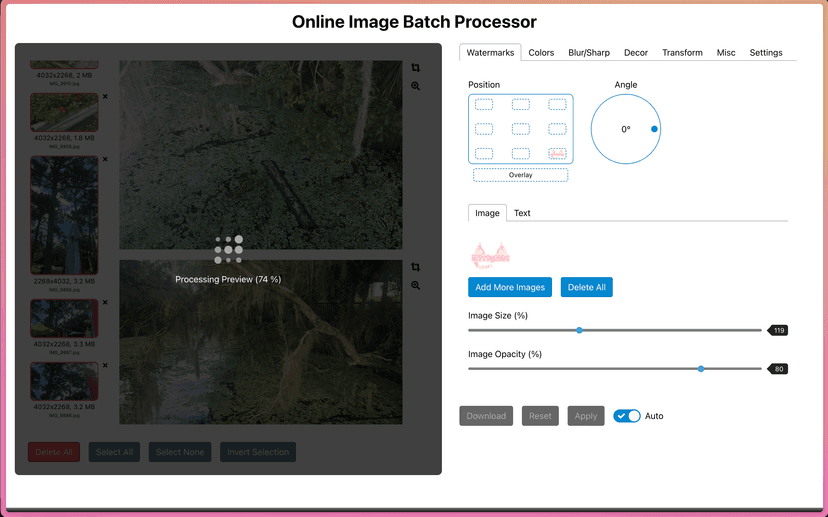This screenshot has width=828, height=517.
Task: Set watermark position to bottom-left cell
Action: click(484, 154)
